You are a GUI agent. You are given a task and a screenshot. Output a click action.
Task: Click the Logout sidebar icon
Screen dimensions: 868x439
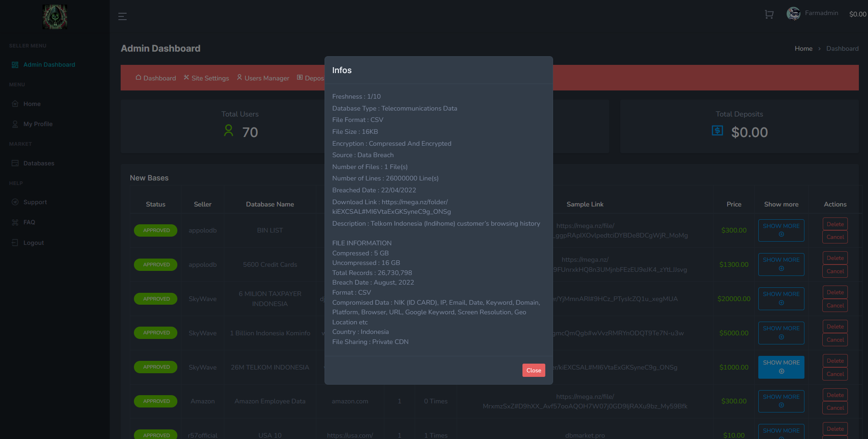coord(15,243)
